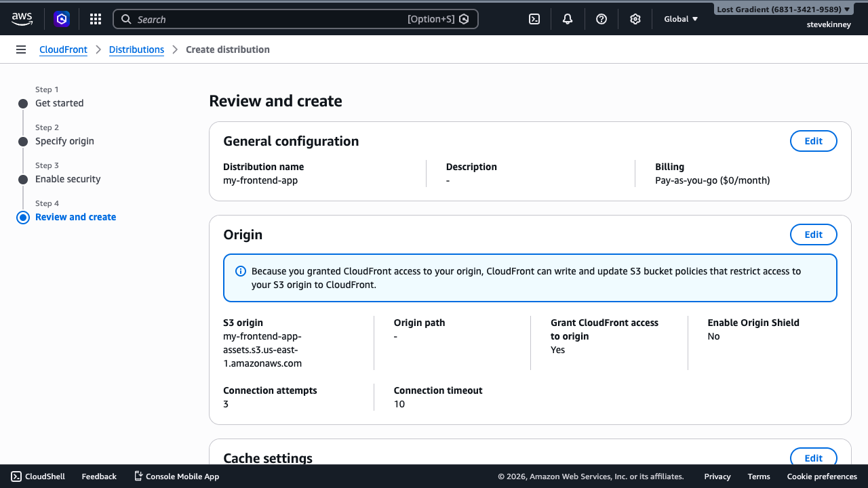This screenshot has width=868, height=488.
Task: Click the stevekinney username text
Action: 829,24
